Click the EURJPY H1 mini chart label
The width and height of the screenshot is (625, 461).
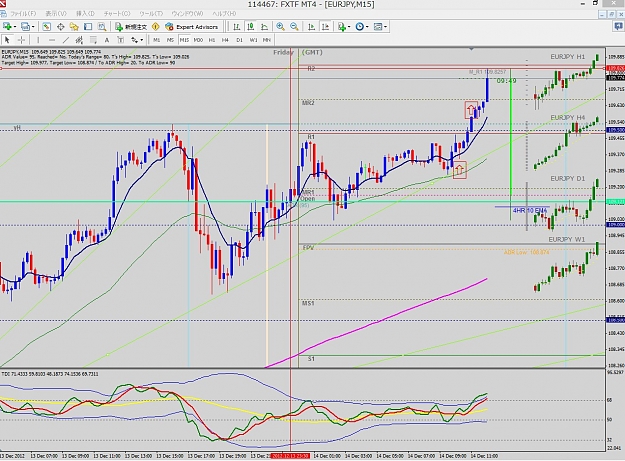568,57
